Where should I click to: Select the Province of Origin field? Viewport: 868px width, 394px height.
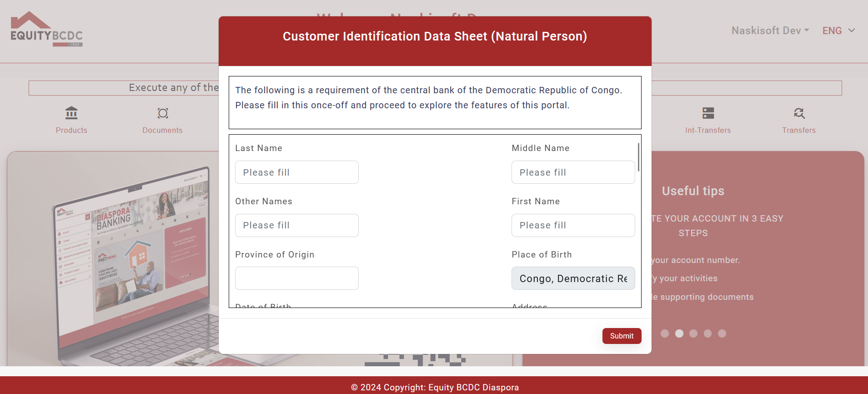coord(296,278)
